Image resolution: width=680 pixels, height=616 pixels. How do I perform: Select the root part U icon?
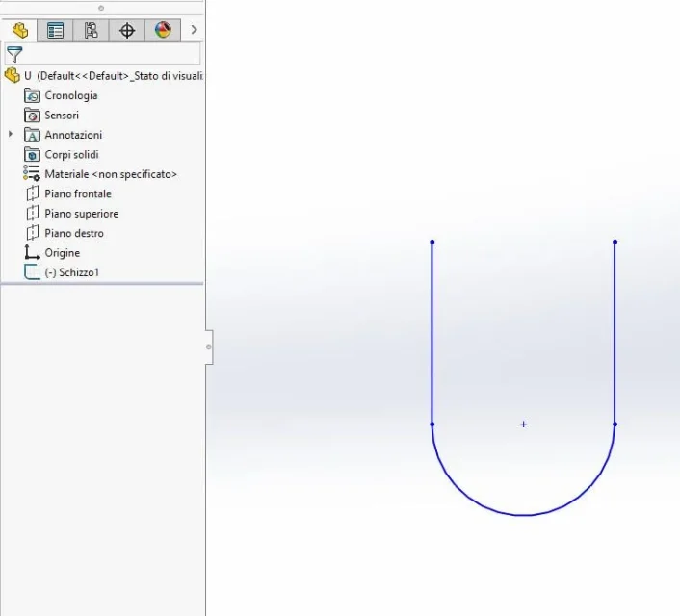tap(13, 76)
